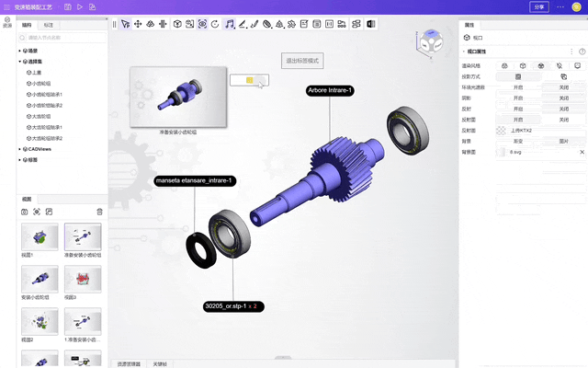588x368 pixels.
Task: Click the 分享 share button
Action: click(539, 6)
